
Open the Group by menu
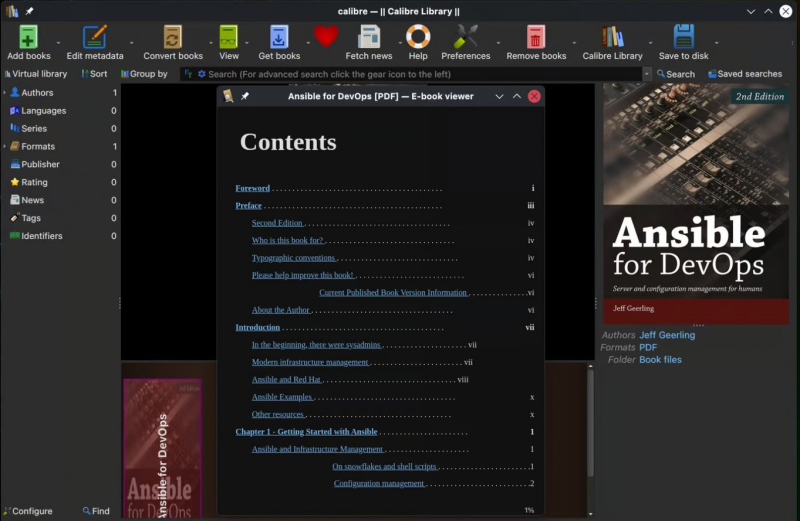pos(144,74)
